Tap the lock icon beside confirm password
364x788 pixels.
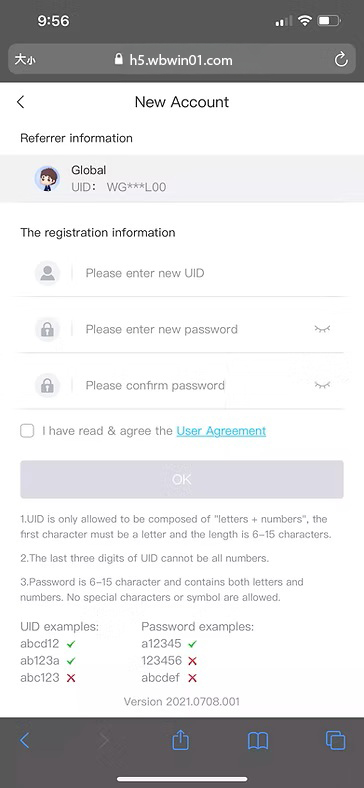(47, 385)
